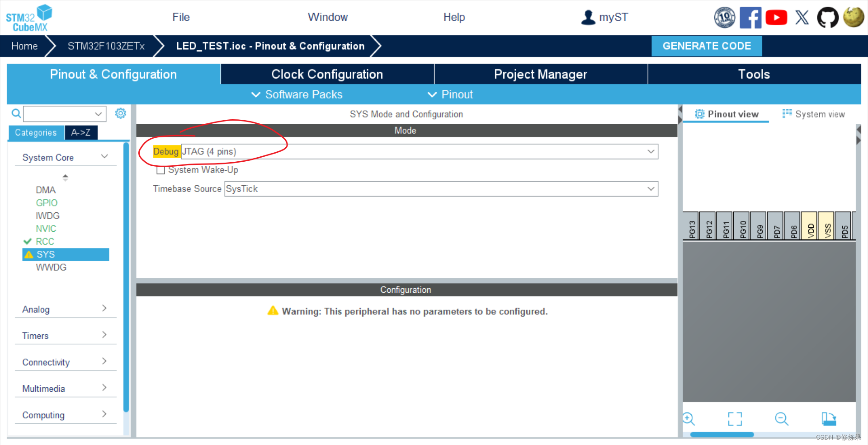Click the PD7 pin on the chip
868x445 pixels.
[x=776, y=226]
